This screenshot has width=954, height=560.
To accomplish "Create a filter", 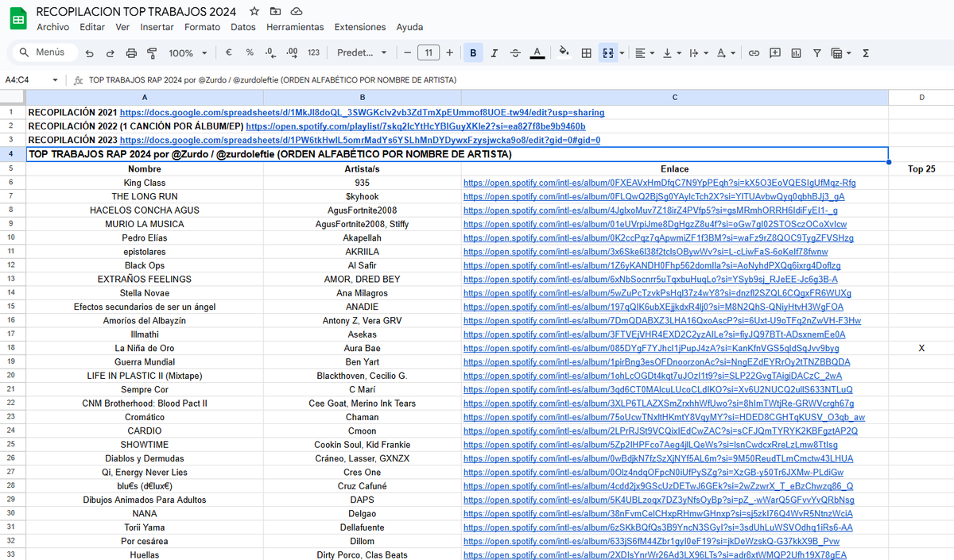I will [816, 53].
